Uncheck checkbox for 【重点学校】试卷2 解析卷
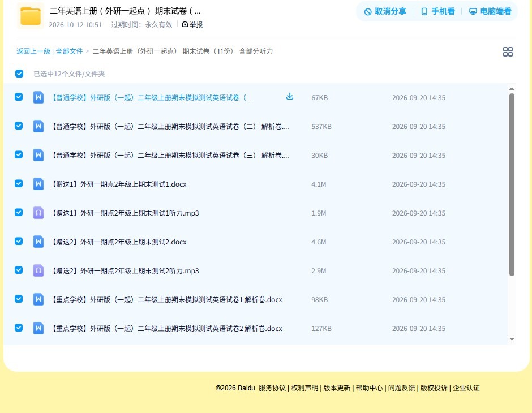532x413 pixels. (x=19, y=328)
